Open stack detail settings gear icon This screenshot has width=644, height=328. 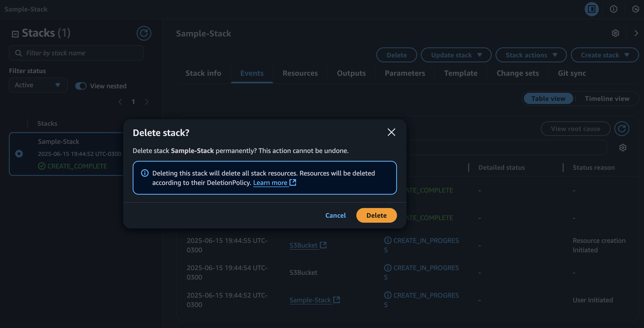[x=615, y=33]
